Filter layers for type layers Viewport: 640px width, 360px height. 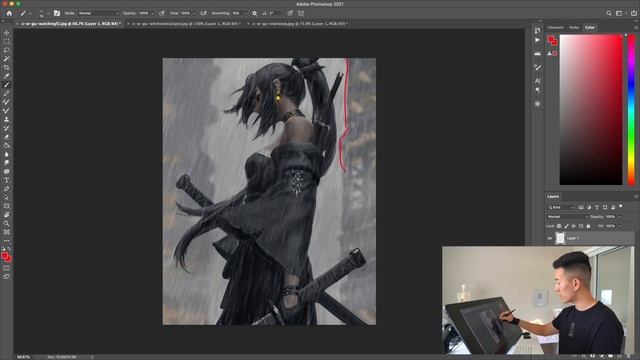pos(597,207)
